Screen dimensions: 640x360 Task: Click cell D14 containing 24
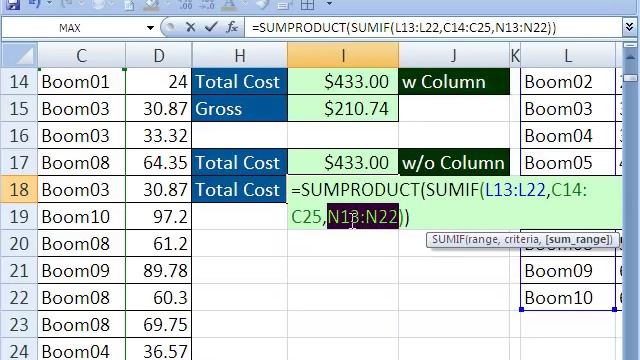(x=158, y=82)
